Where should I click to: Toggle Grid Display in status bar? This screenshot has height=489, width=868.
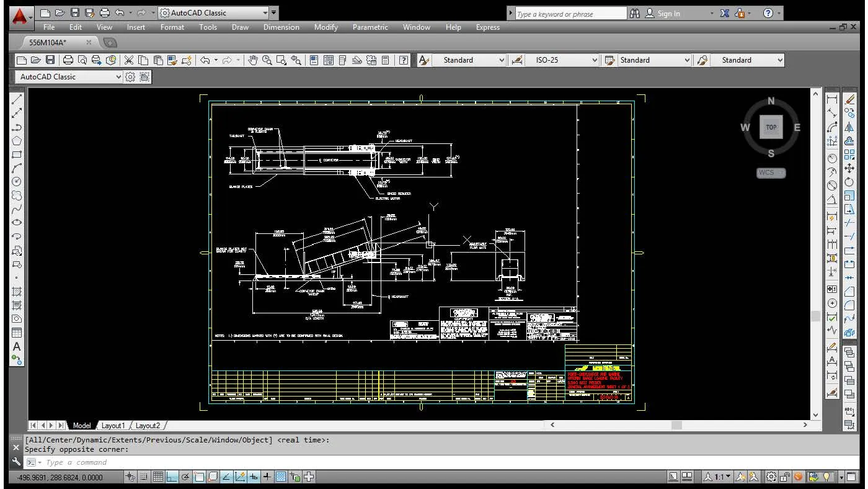tap(157, 477)
